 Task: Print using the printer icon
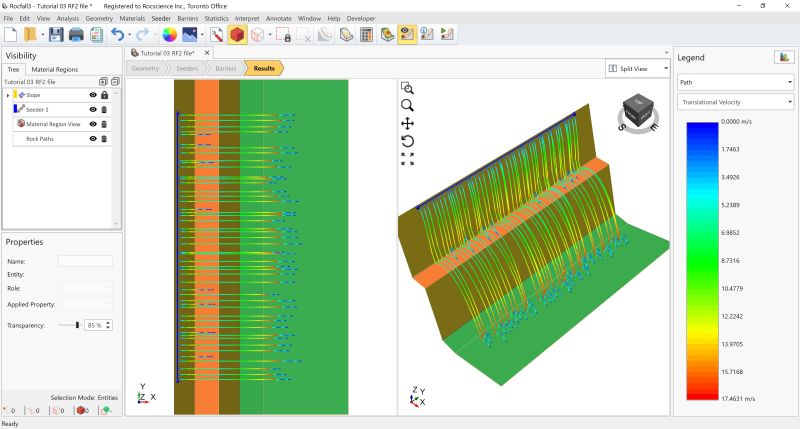click(x=76, y=35)
